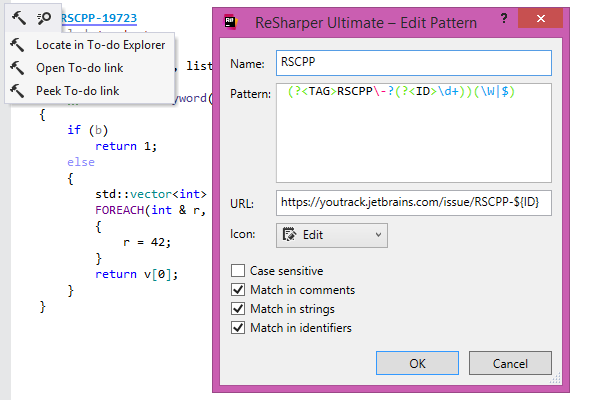
Task: Choose Peek To-do link menu entry
Action: [x=78, y=91]
